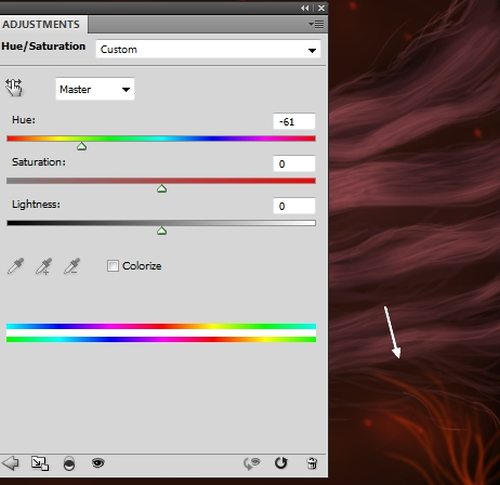500x485 pixels.
Task: Click the Hue slider handle
Action: click(x=82, y=146)
